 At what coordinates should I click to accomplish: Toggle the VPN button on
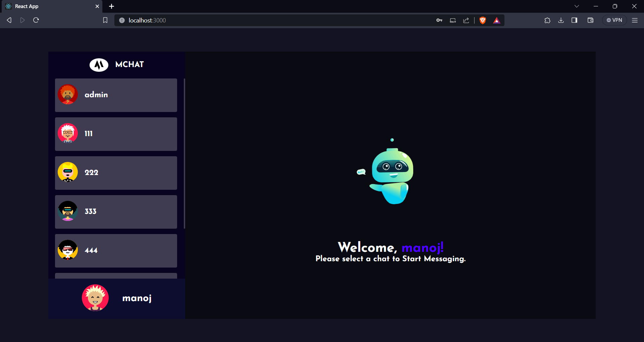[x=615, y=20]
